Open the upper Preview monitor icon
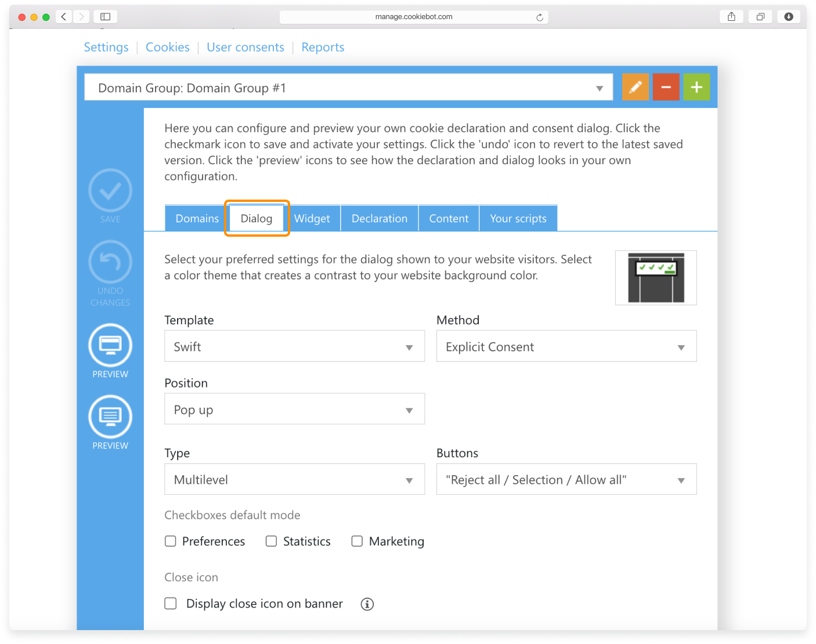 (x=110, y=345)
